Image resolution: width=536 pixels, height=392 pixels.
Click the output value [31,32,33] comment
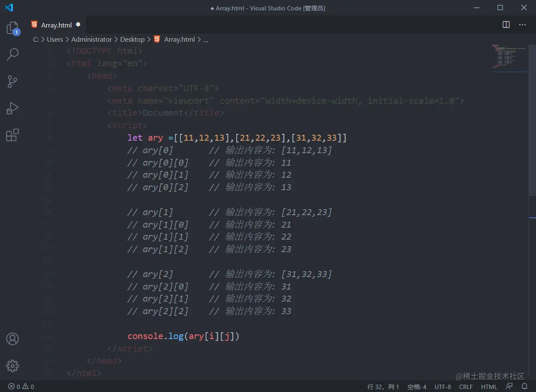point(307,274)
